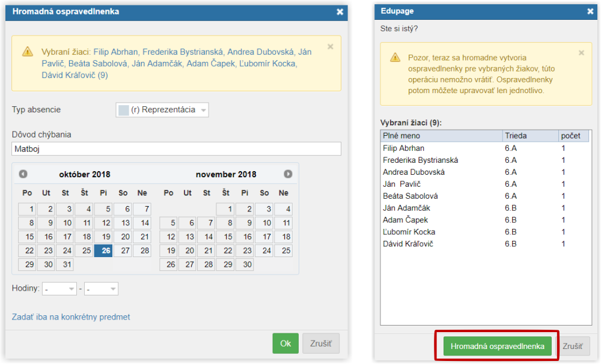Select 1 October 2018 in calendar
This screenshot has width=601, height=364.
pos(27,209)
